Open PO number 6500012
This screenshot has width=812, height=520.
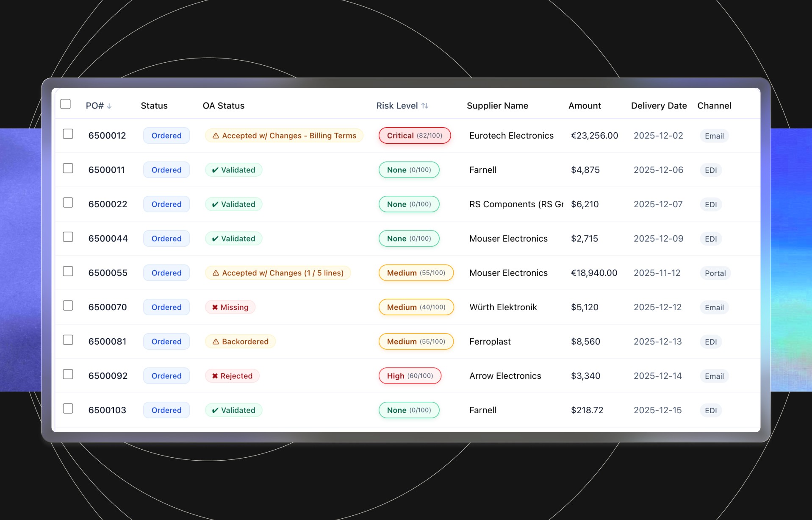point(107,136)
